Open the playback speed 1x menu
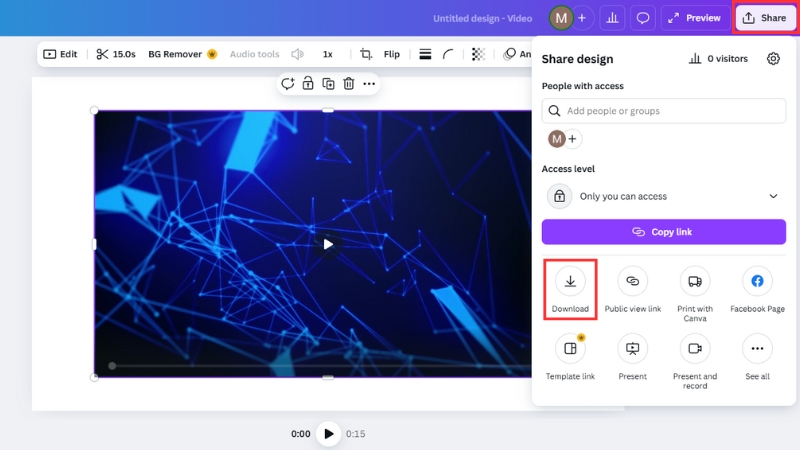 click(x=327, y=54)
